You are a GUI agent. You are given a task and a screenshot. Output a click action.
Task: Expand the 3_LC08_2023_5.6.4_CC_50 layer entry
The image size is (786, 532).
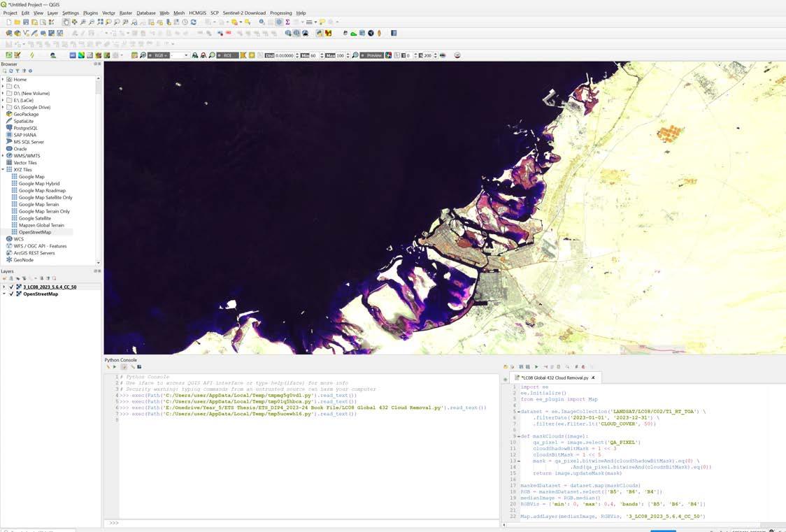pos(4,287)
